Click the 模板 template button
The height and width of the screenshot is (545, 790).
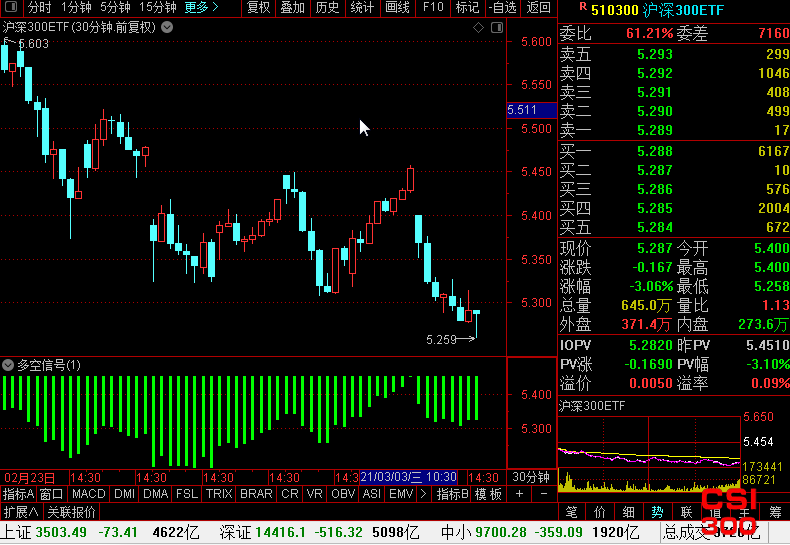tap(488, 494)
